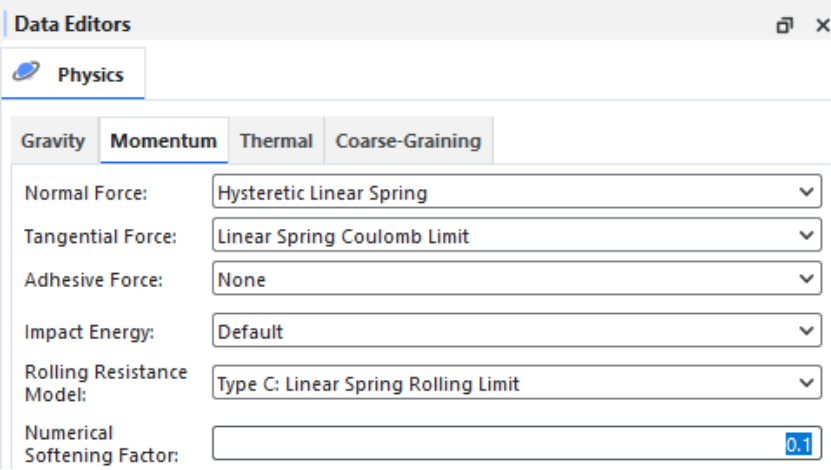Click the Data Editors panel title
Viewport: 831px width, 470px height.
click(73, 24)
